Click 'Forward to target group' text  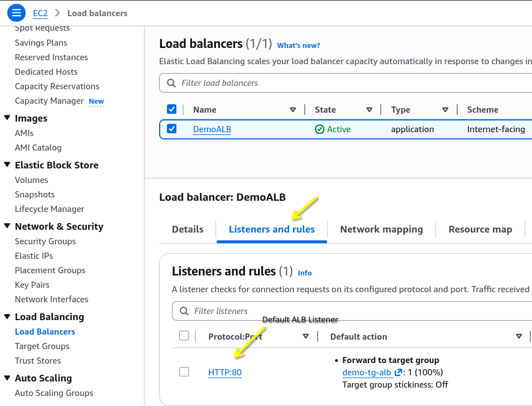tap(391, 360)
